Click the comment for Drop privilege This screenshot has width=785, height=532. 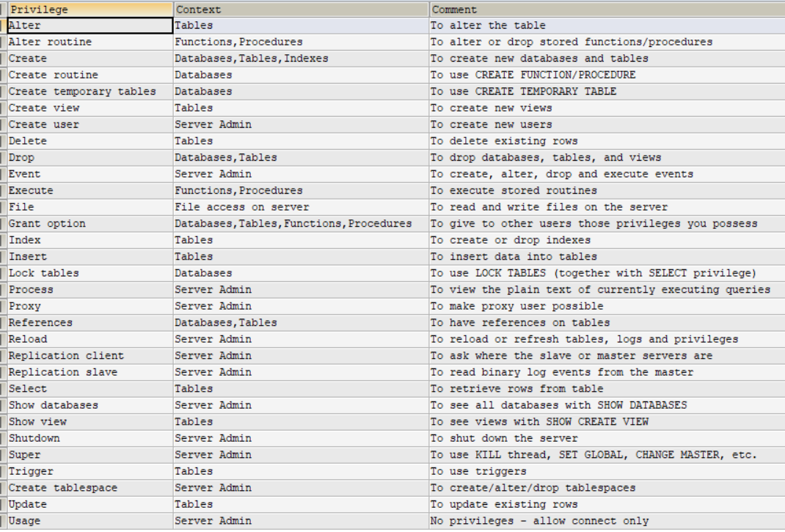coord(546,158)
